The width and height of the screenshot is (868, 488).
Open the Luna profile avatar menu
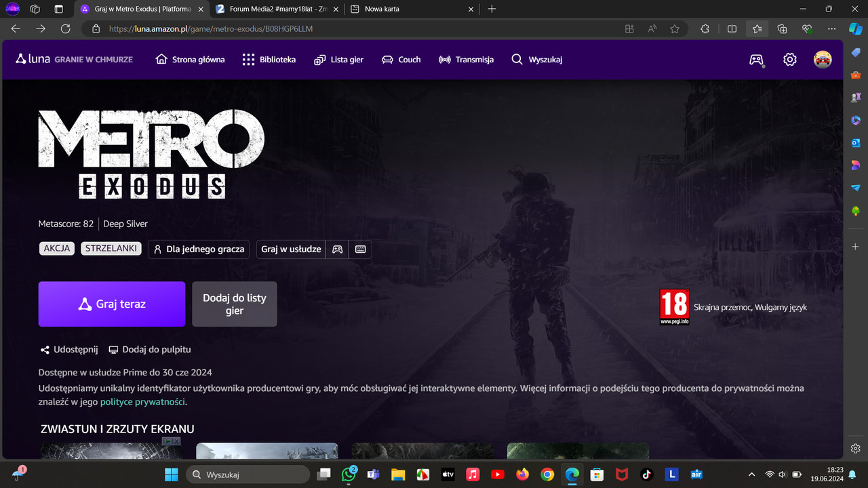pos(823,60)
